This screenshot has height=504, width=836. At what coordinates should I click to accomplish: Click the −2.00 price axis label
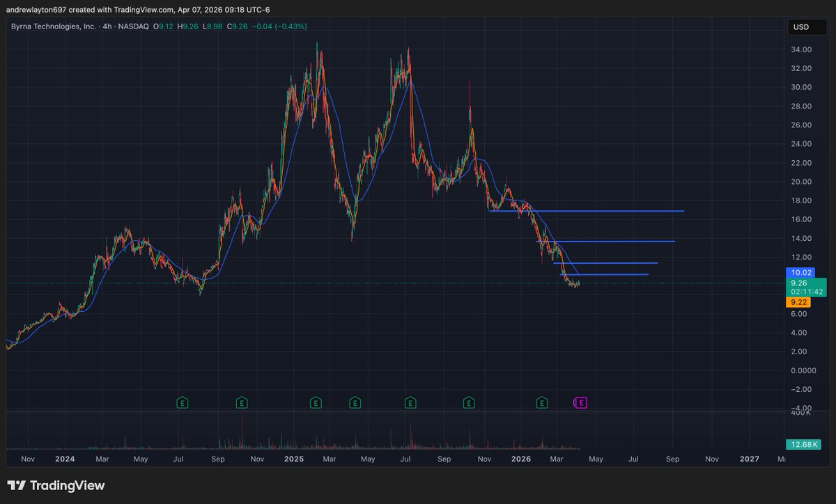[x=800, y=389]
